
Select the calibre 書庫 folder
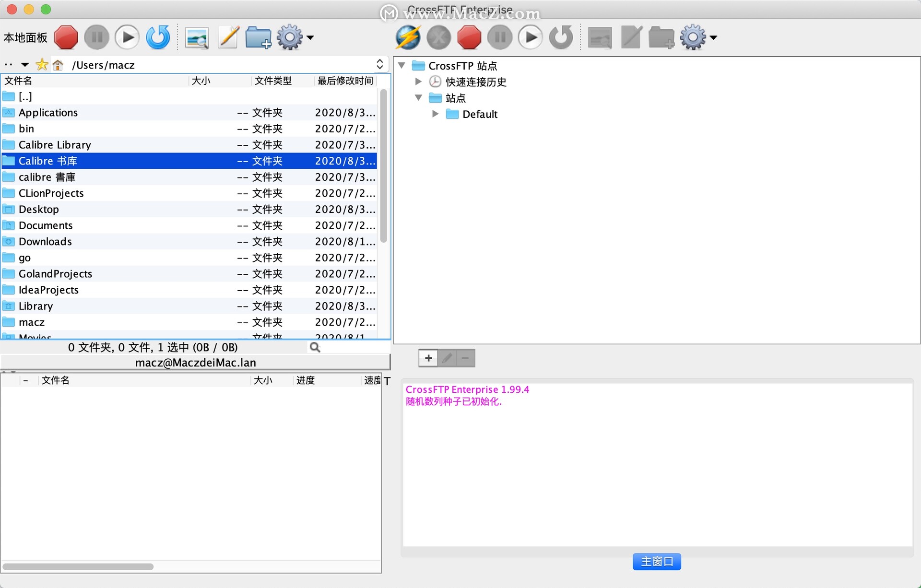[189, 177]
